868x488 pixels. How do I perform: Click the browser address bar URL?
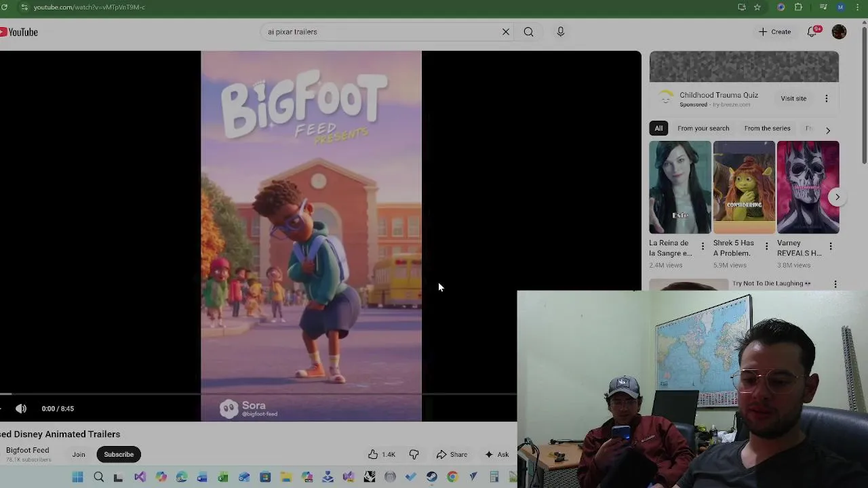[x=90, y=7]
